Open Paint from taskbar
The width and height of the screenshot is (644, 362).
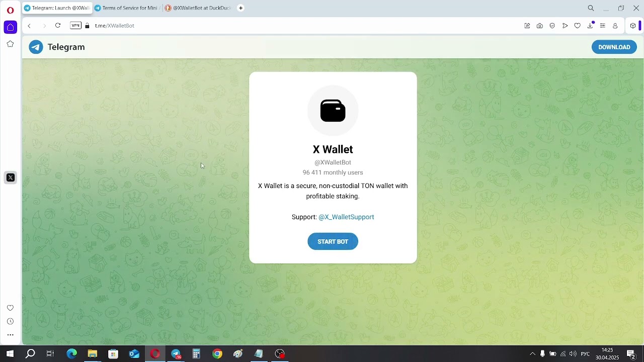(238, 354)
